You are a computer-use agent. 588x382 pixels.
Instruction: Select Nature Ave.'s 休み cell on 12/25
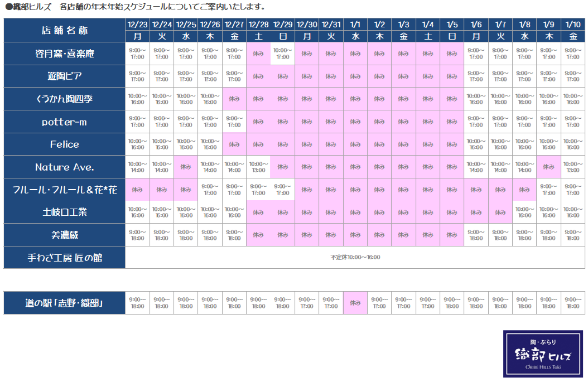(186, 167)
